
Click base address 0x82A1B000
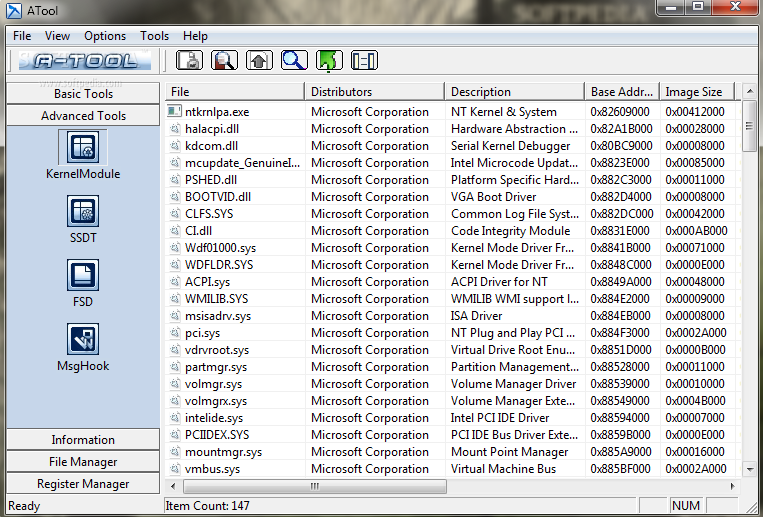[621, 129]
